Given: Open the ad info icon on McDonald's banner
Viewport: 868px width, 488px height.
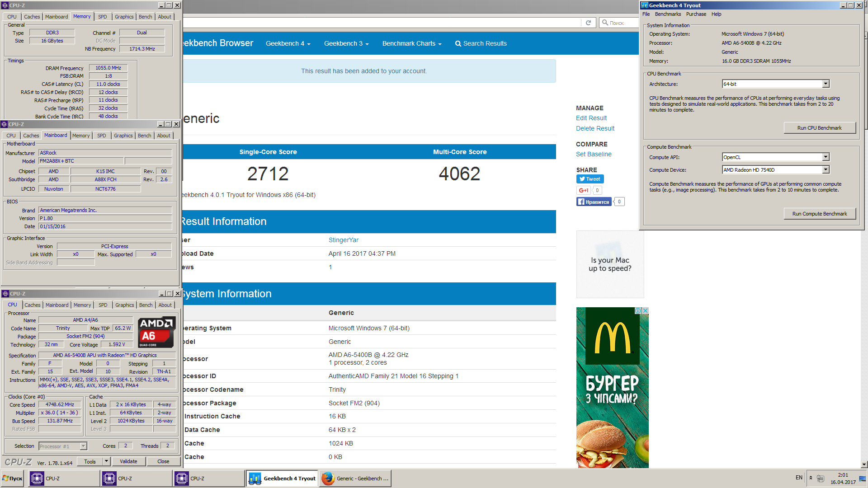Looking at the screenshot, I should coord(638,311).
